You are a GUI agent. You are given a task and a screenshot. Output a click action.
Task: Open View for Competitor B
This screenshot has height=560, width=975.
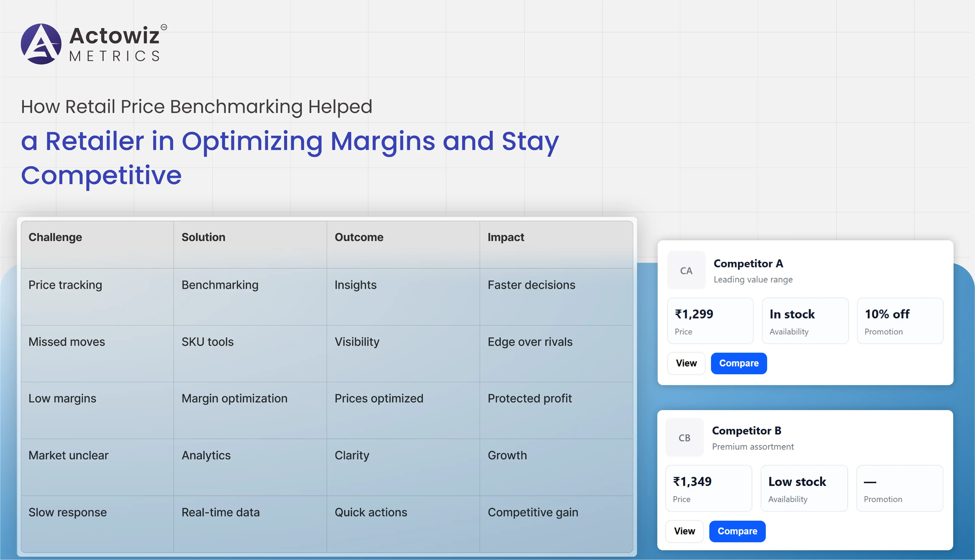point(684,531)
